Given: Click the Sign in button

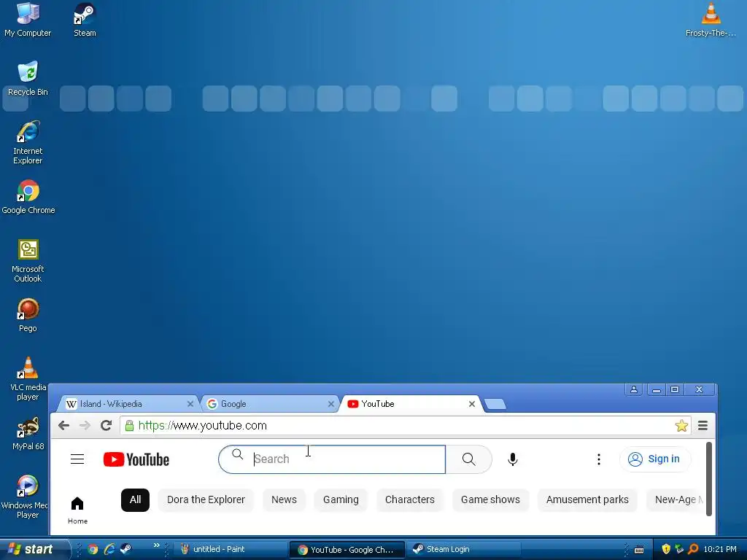Looking at the screenshot, I should (655, 459).
